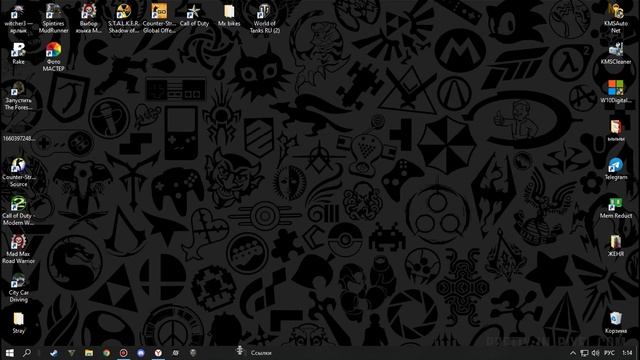Open File Explorer from the taskbar
Image resolution: width=640 pixels, height=360 pixels.
[89, 353]
